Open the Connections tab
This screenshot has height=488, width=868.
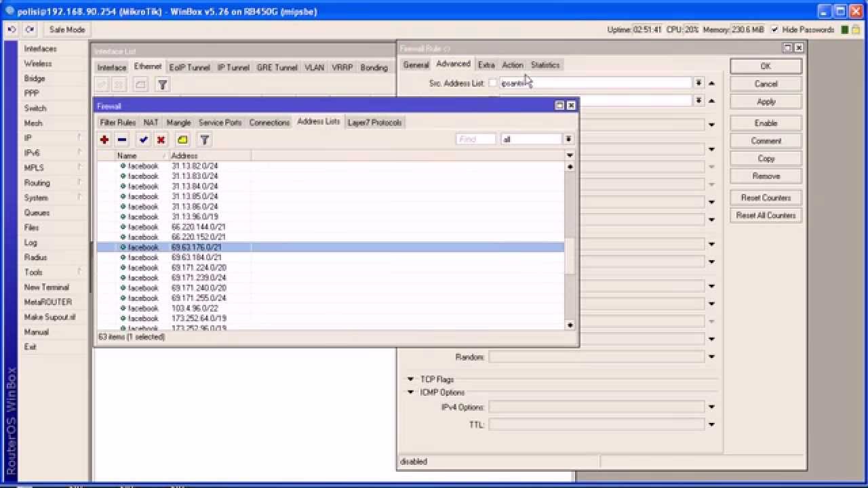click(269, 123)
